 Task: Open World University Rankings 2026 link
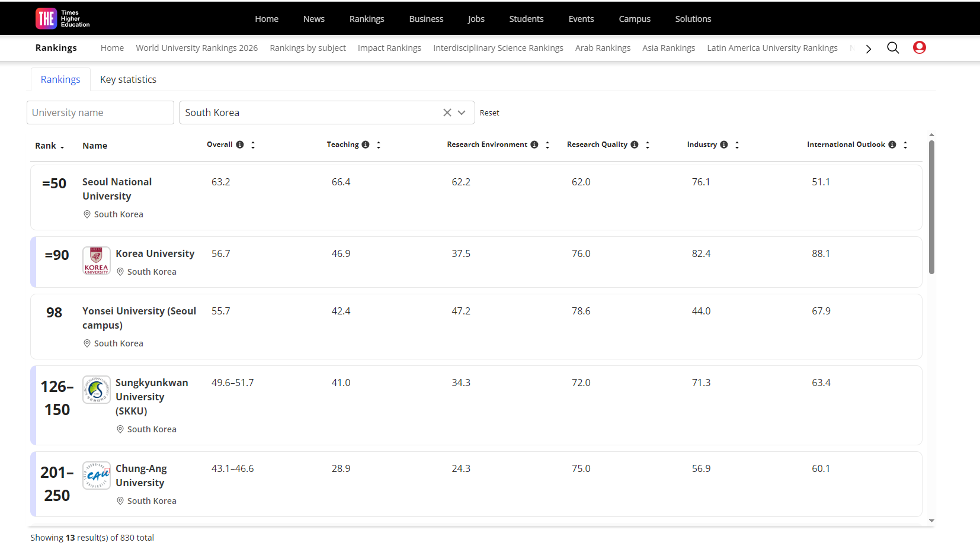(197, 48)
